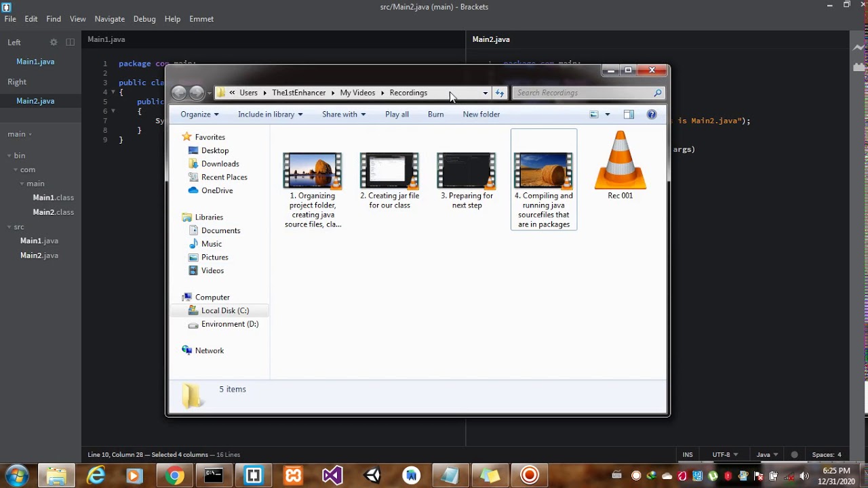The height and width of the screenshot is (488, 868).
Task: Click the Explorer forward navigation arrow
Action: 197,93
